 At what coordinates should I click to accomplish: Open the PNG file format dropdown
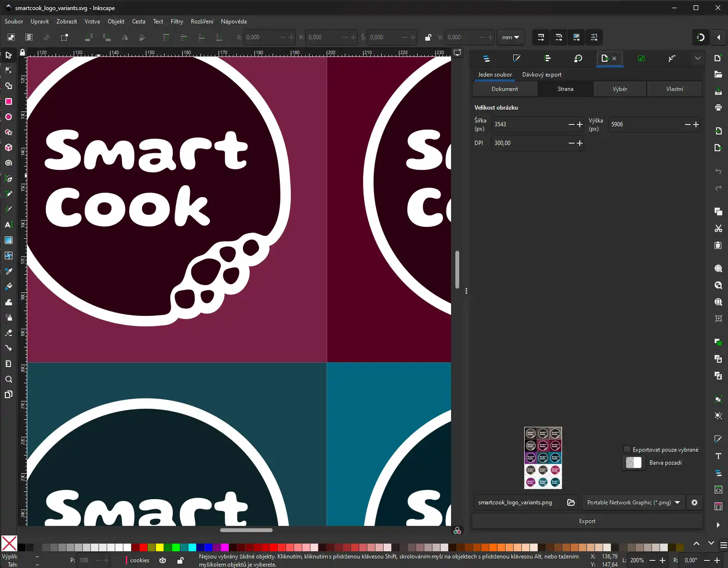[x=633, y=502]
